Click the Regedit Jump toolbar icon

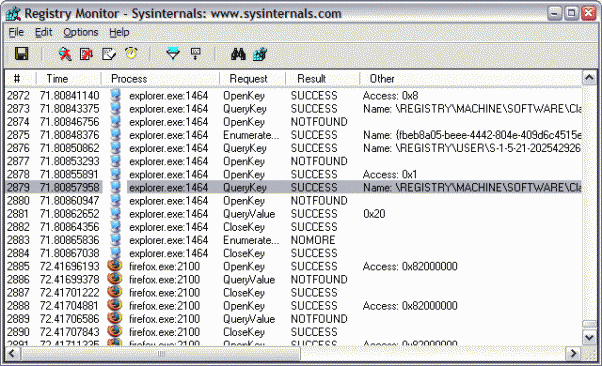point(260,54)
